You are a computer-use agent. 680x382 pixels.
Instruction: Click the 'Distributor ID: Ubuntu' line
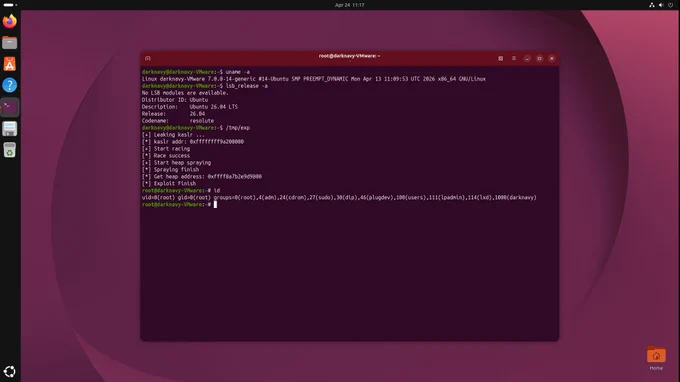point(175,100)
